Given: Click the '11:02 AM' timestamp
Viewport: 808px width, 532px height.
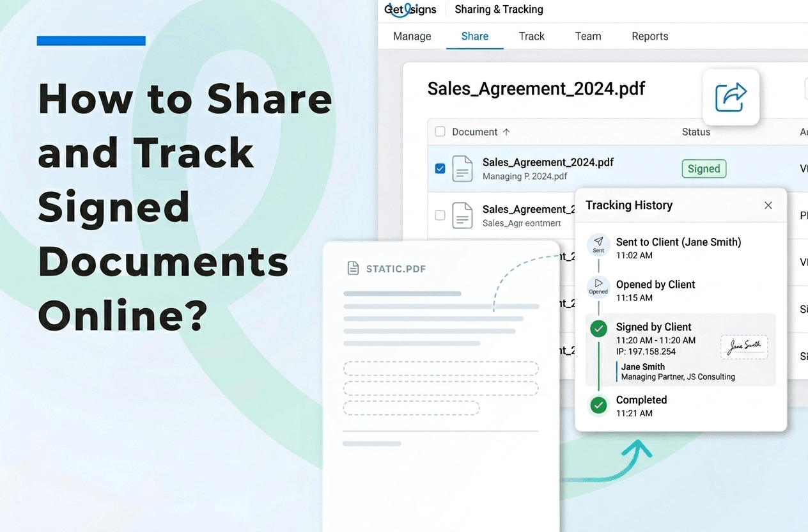Looking at the screenshot, I should [x=634, y=256].
